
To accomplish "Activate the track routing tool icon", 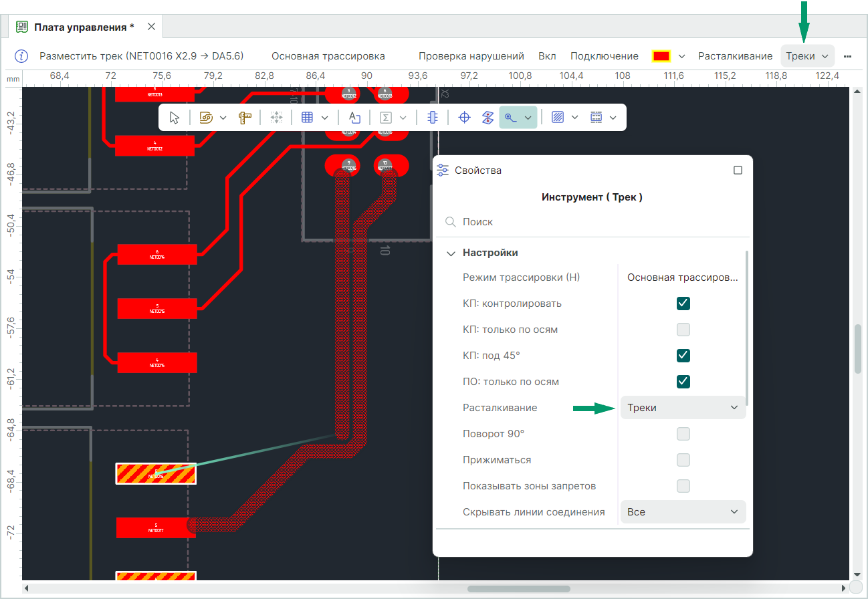I will (511, 118).
